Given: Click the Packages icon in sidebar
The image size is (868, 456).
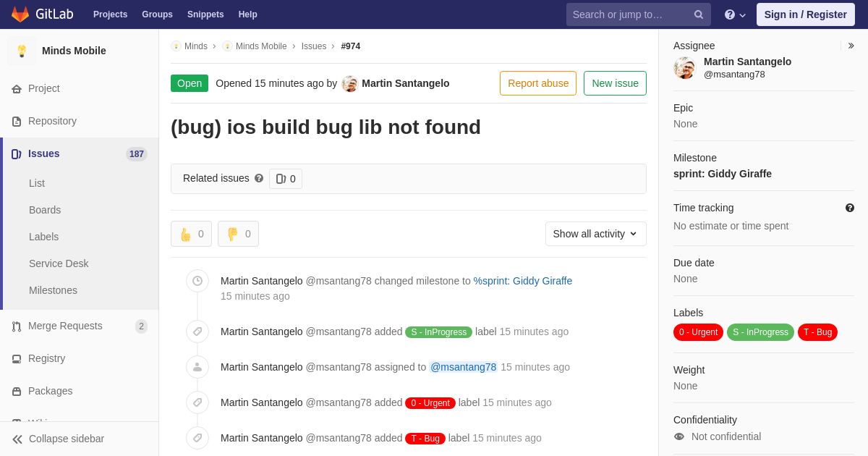Looking at the screenshot, I should pos(17,392).
